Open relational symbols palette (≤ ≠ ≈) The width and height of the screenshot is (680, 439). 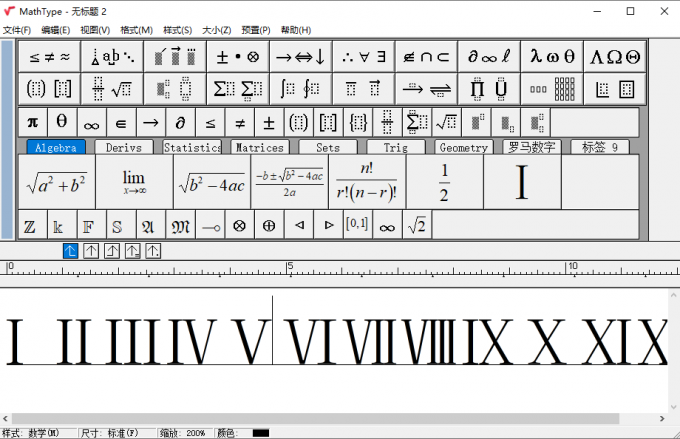click(x=49, y=56)
